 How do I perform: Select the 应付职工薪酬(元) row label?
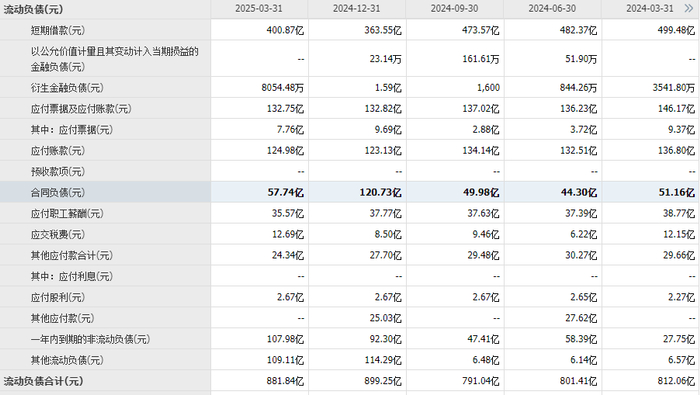67,214
